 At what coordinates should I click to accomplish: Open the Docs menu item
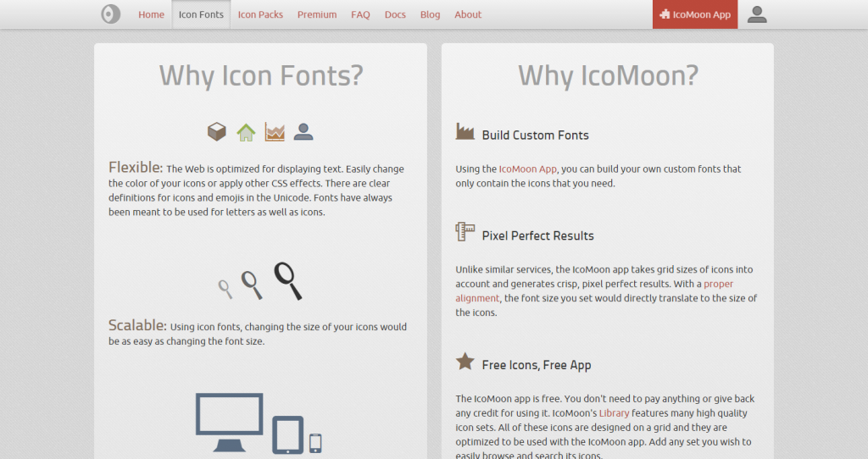395,14
